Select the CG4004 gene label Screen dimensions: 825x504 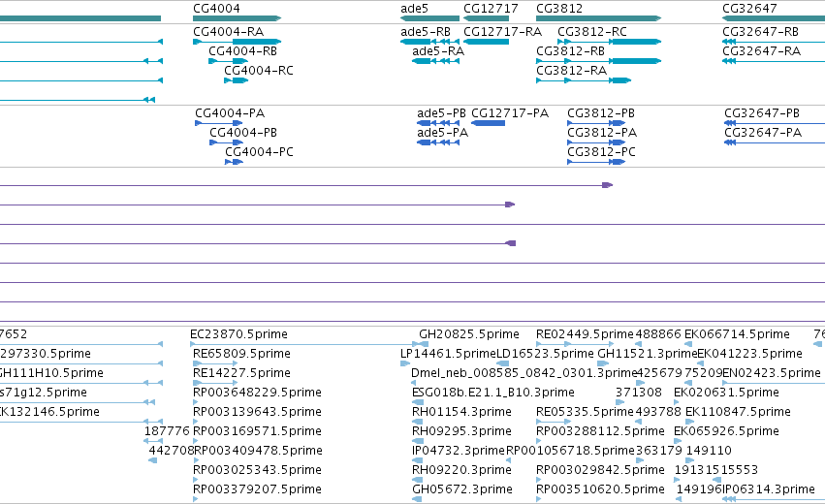click(216, 9)
